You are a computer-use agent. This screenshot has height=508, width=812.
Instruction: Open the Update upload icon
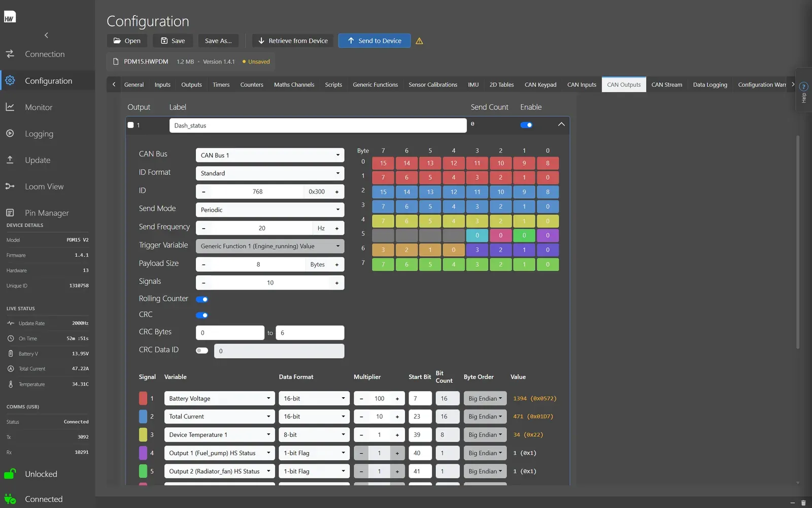point(10,160)
